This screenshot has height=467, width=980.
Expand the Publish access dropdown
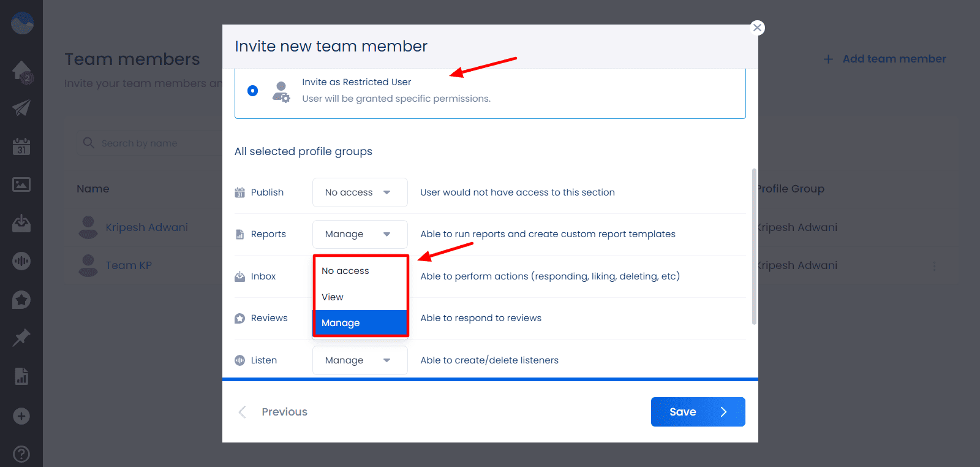point(360,192)
